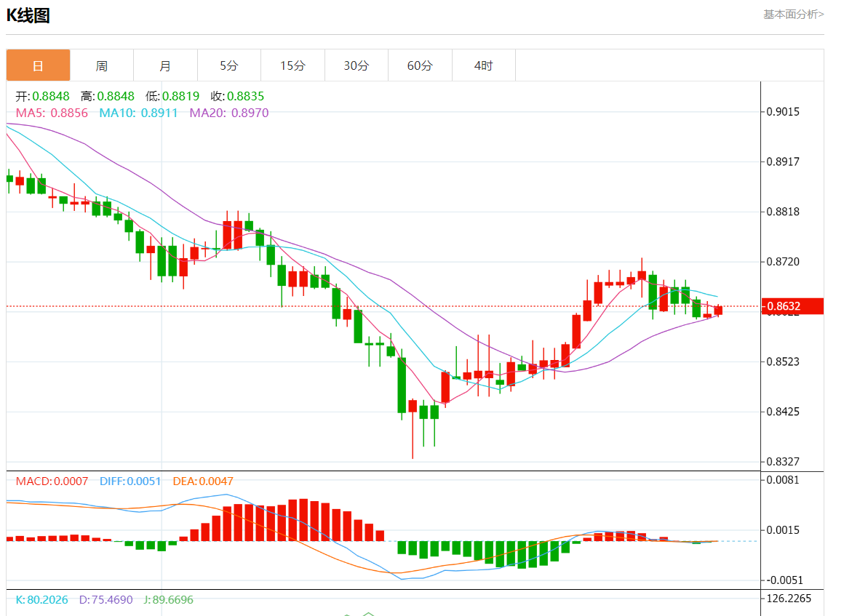The image size is (844, 616).
Task: Click the K线图 heading
Action: click(x=28, y=15)
